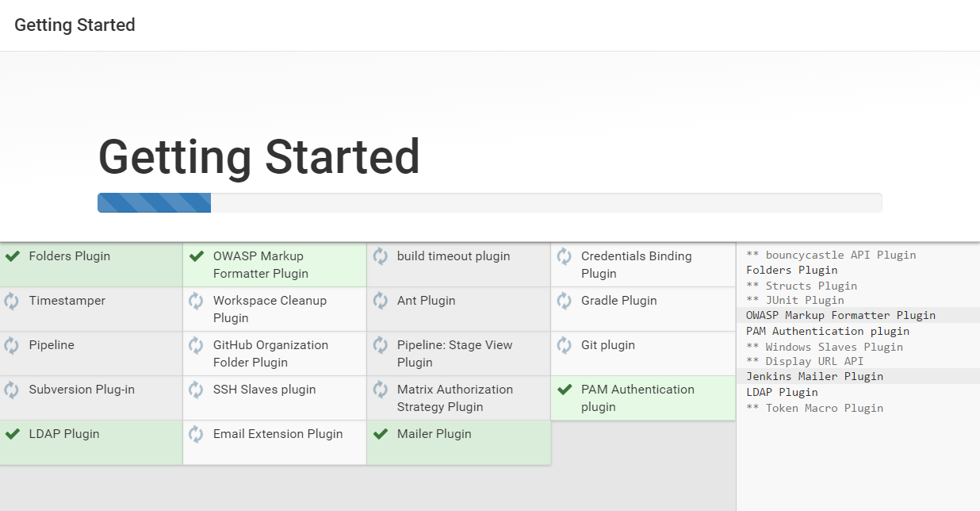Image resolution: width=980 pixels, height=511 pixels.
Task: Select the GitHub Organization Folder Plugin label
Action: point(270,354)
